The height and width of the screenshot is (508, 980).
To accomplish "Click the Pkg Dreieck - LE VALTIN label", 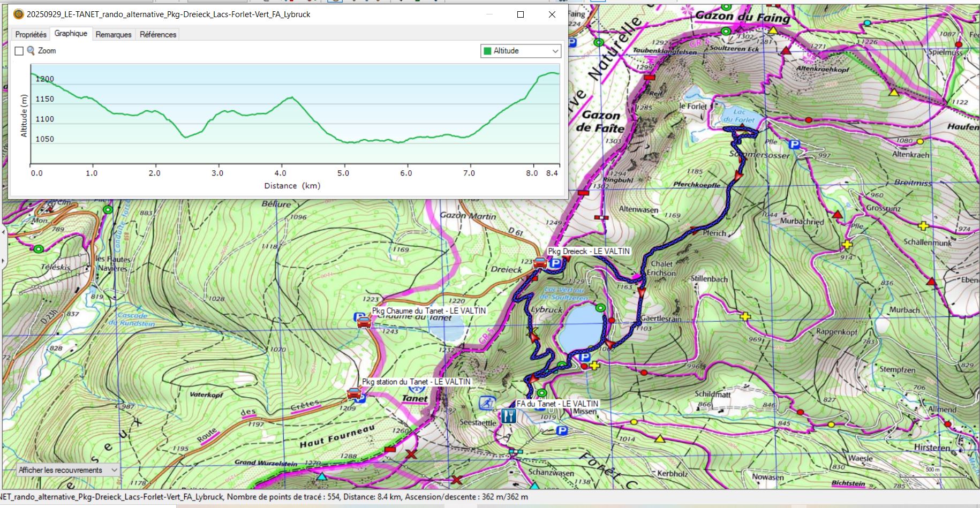I will click(x=589, y=251).
